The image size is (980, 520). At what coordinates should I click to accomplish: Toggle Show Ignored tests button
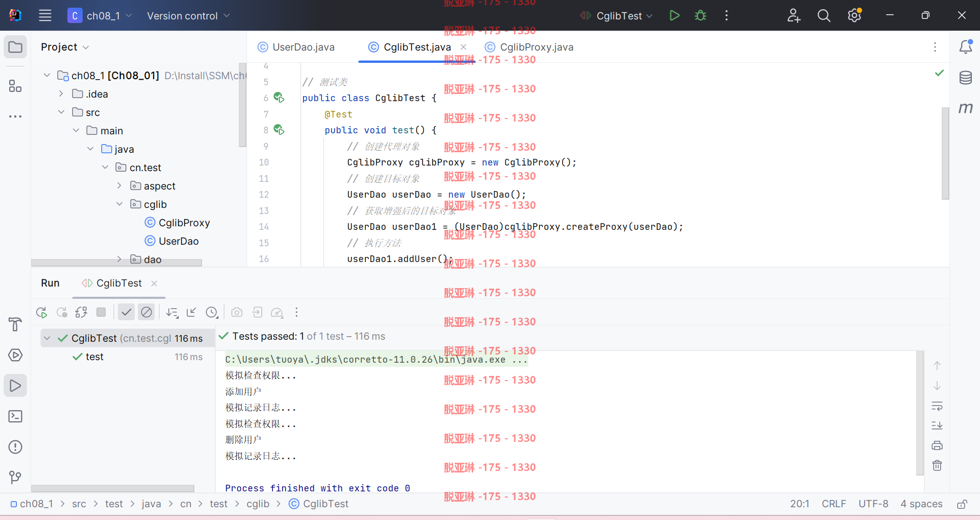pos(146,312)
